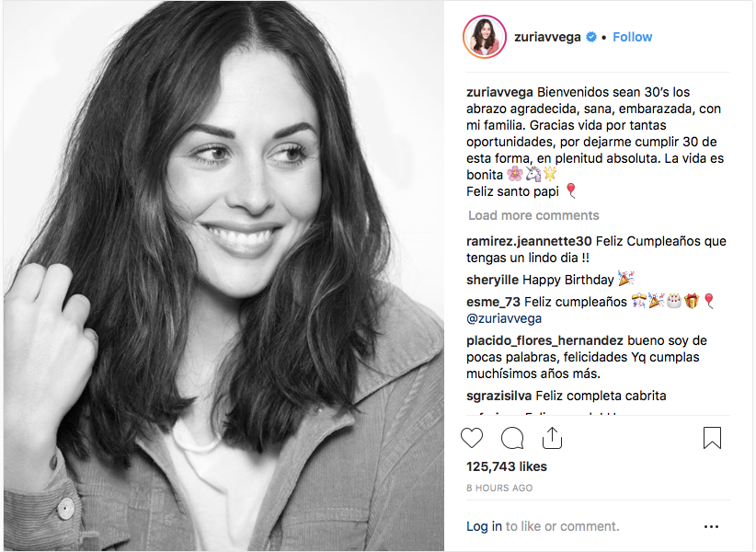Open zuriavvega username in header
Screen dimensions: 756x552
[547, 37]
